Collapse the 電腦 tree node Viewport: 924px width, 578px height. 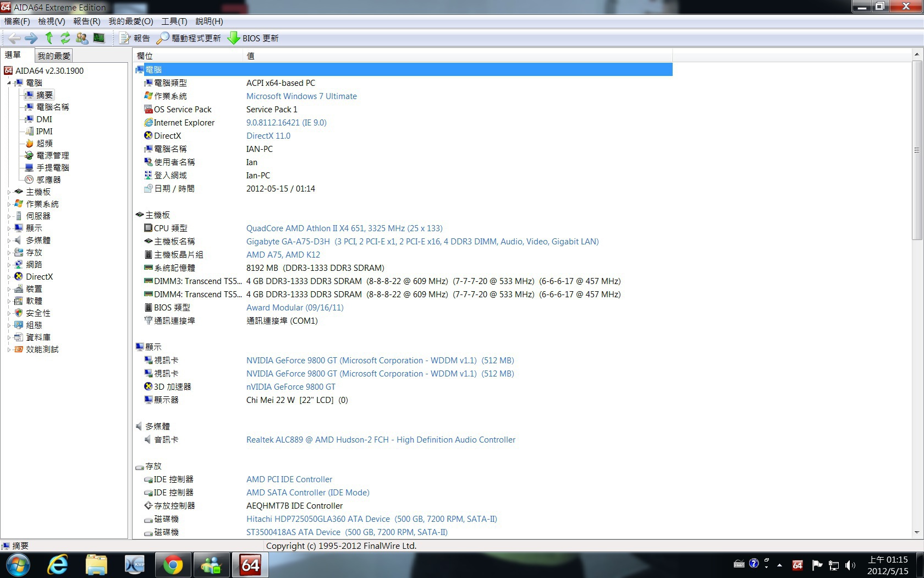point(9,83)
